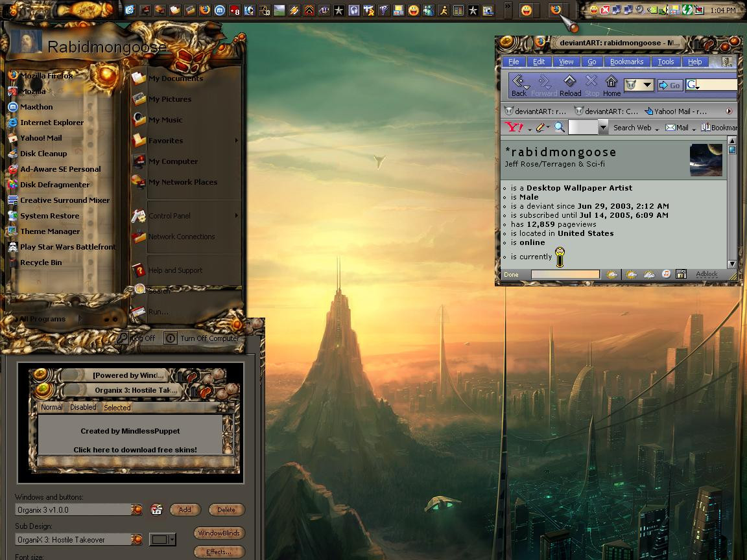The height and width of the screenshot is (560, 747).
Task: Launch Maxthon browser from start menu
Action: coord(31,107)
